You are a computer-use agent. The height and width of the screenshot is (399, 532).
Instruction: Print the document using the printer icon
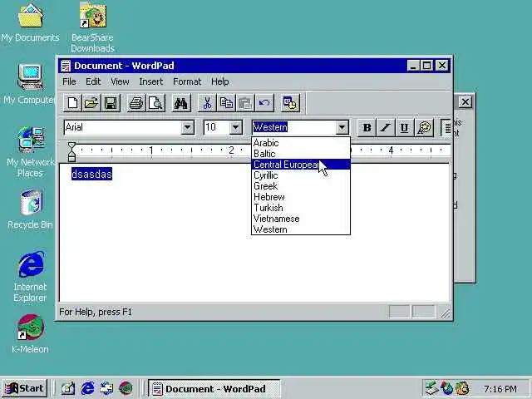[136, 103]
